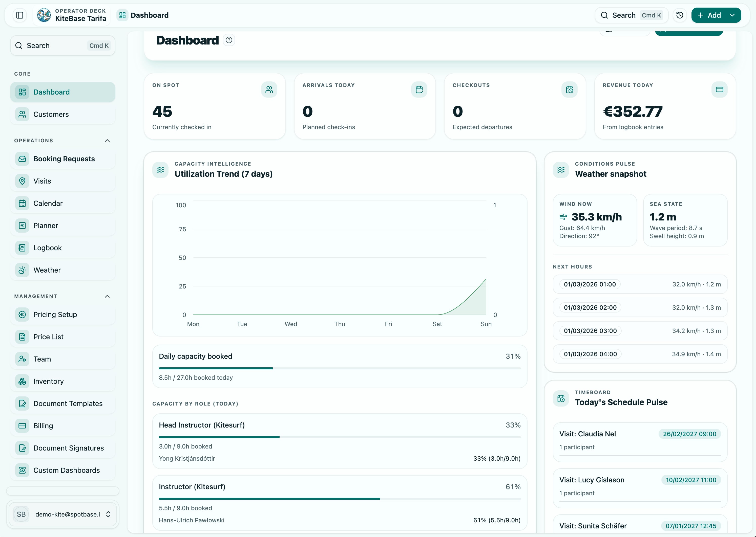756x537 pixels.
Task: Select the Weather sidebar icon
Action: coord(22,270)
